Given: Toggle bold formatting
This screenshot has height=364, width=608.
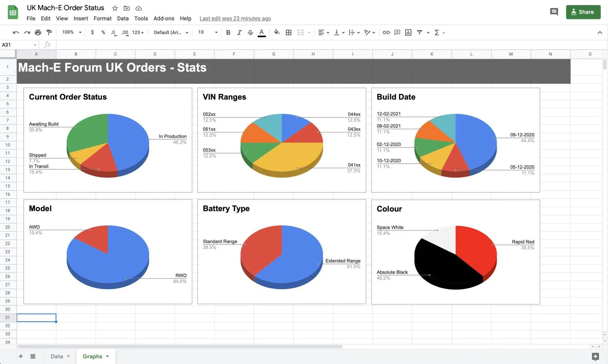Looking at the screenshot, I should click(x=228, y=32).
